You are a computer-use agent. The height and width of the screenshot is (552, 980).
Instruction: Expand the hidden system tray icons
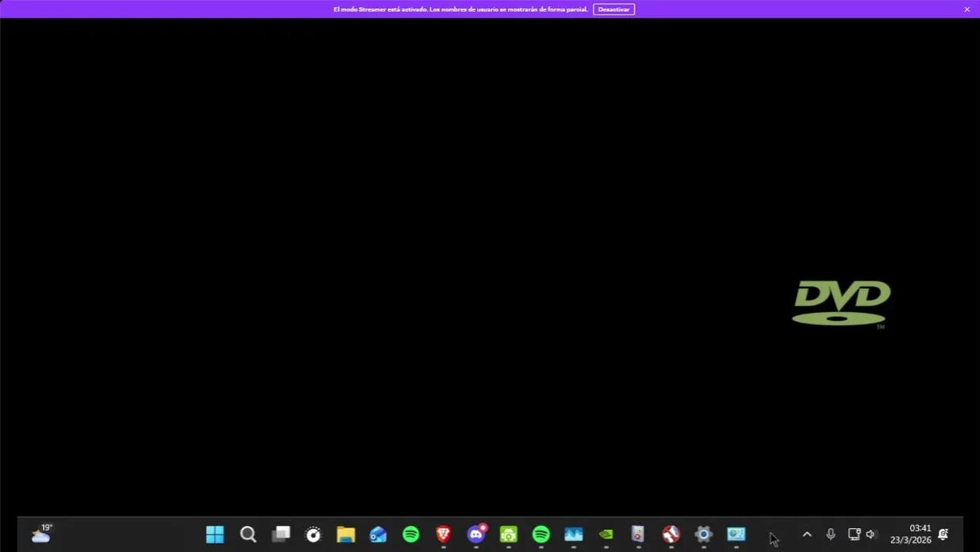point(807,534)
